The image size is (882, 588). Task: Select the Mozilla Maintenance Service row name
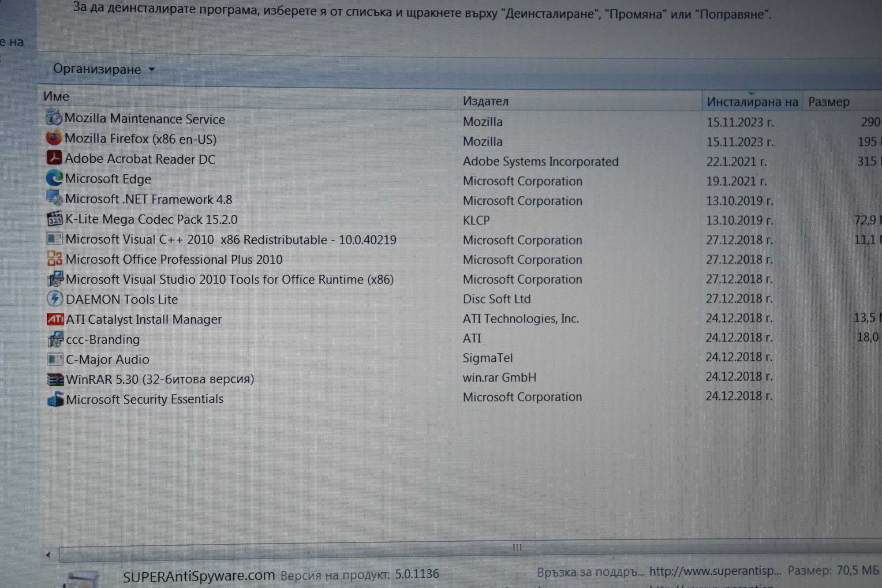pyautogui.click(x=145, y=119)
